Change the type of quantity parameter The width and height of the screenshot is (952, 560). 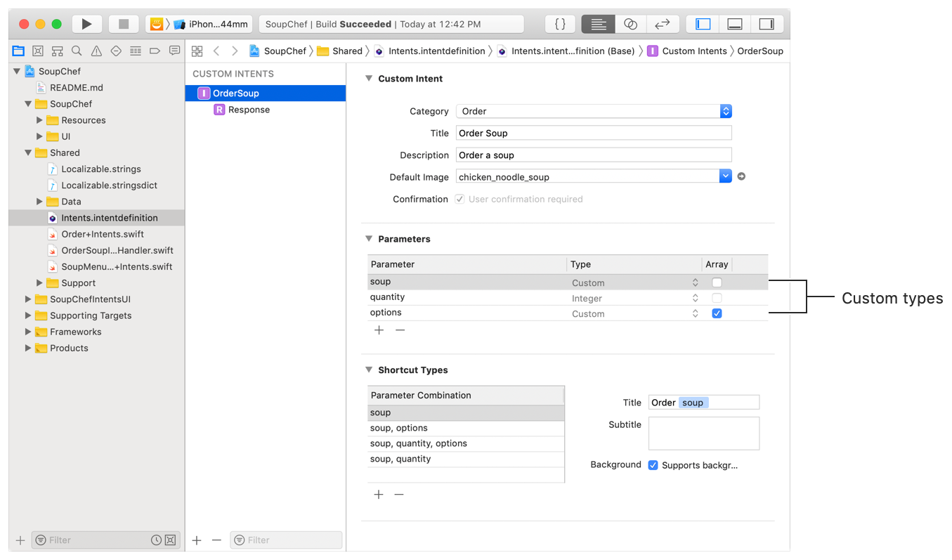point(635,298)
